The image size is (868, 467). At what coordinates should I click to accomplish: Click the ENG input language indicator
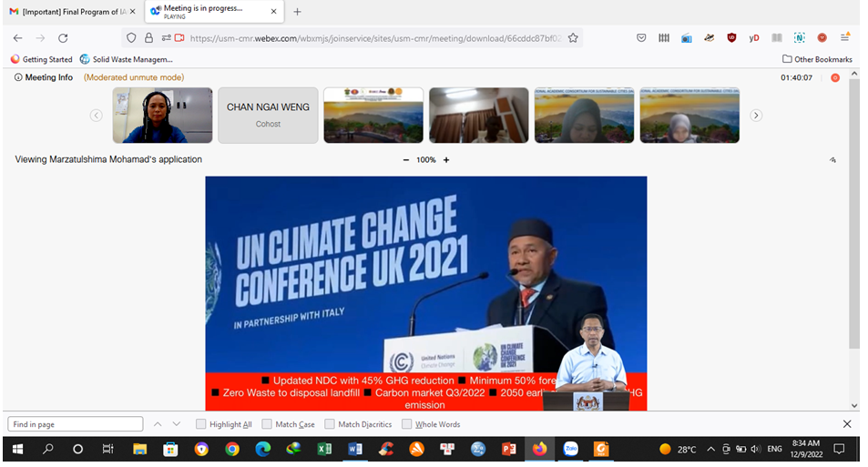(774, 450)
